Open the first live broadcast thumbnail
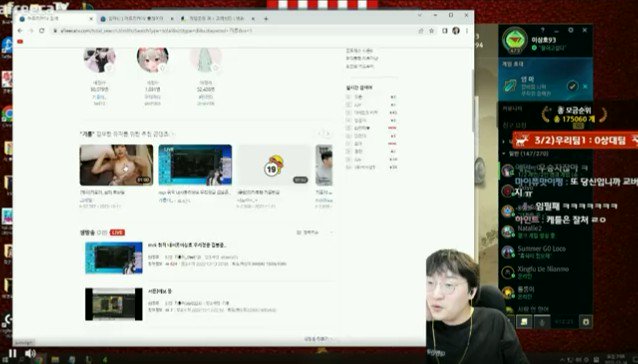 click(x=114, y=258)
